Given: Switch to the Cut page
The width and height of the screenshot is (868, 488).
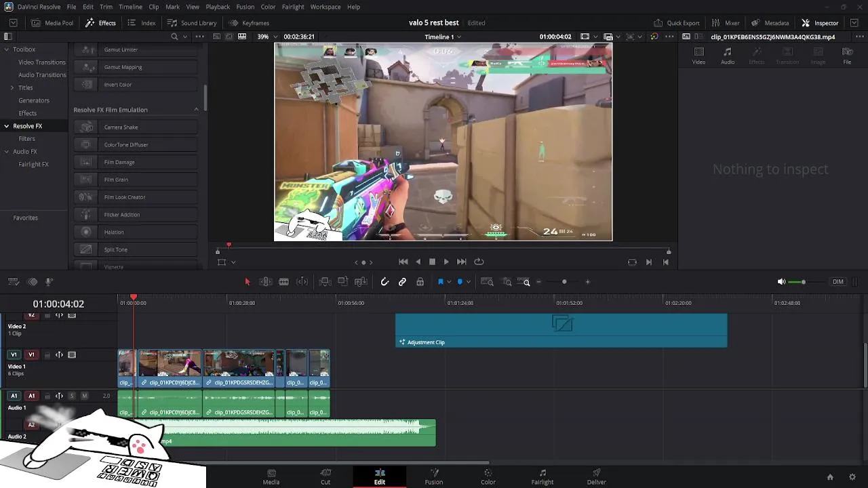Looking at the screenshot, I should (325, 477).
